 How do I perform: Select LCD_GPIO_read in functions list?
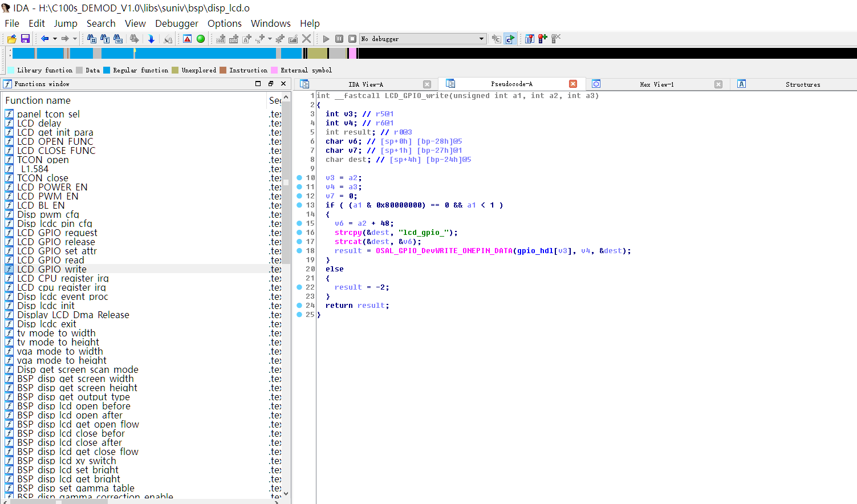pyautogui.click(x=51, y=260)
